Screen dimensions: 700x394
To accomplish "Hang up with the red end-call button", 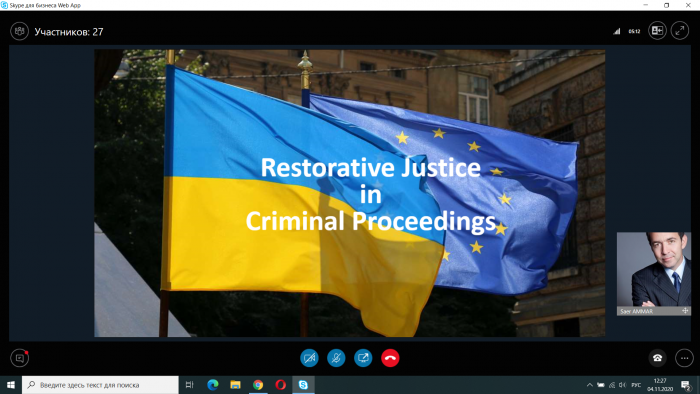I will [x=390, y=358].
